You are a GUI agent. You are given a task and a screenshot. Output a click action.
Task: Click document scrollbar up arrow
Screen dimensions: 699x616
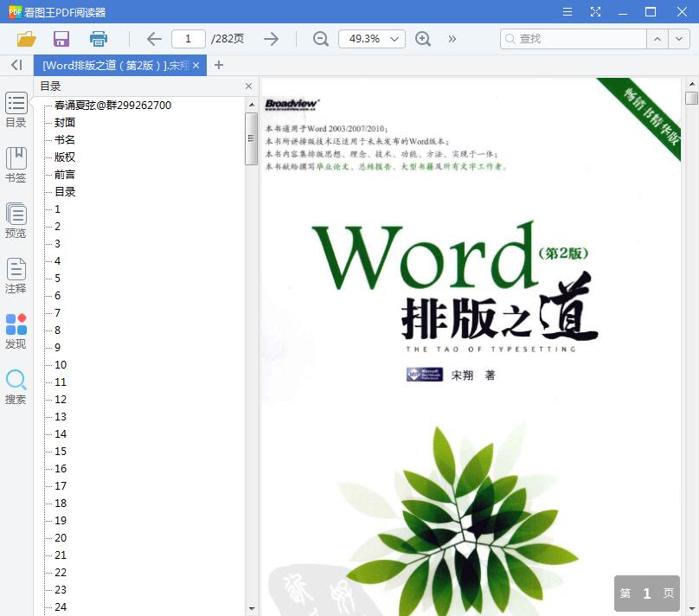(691, 83)
